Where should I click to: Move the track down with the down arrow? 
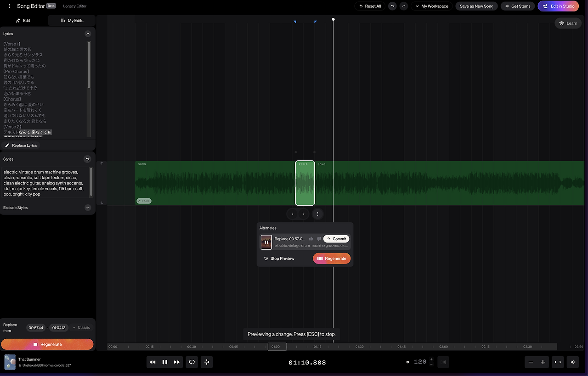102,203
